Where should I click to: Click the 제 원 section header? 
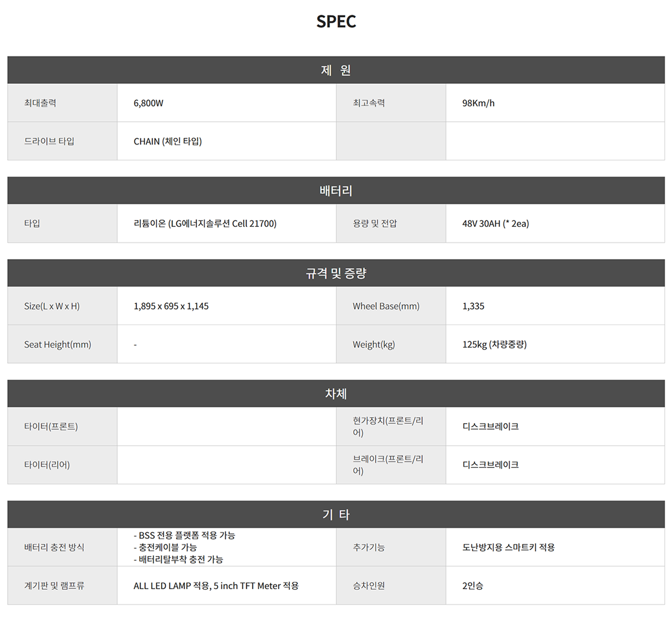(336, 70)
